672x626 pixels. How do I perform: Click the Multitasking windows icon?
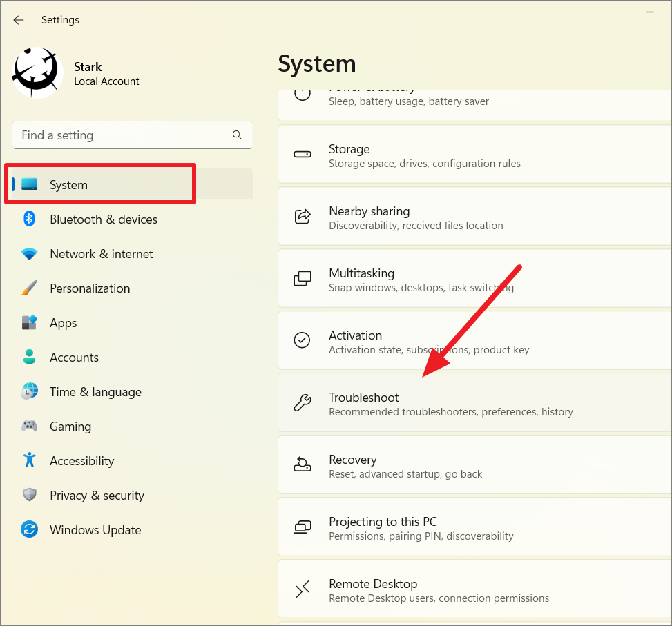pyautogui.click(x=303, y=278)
